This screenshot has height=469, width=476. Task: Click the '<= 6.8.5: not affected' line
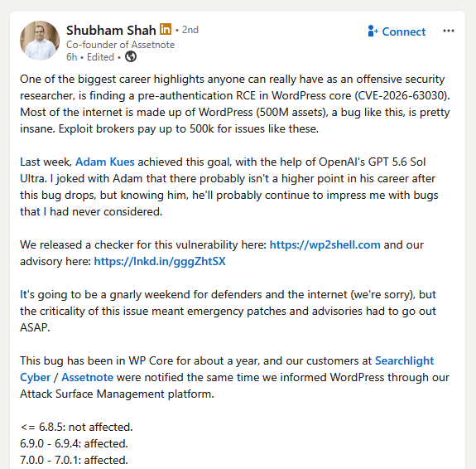76,427
